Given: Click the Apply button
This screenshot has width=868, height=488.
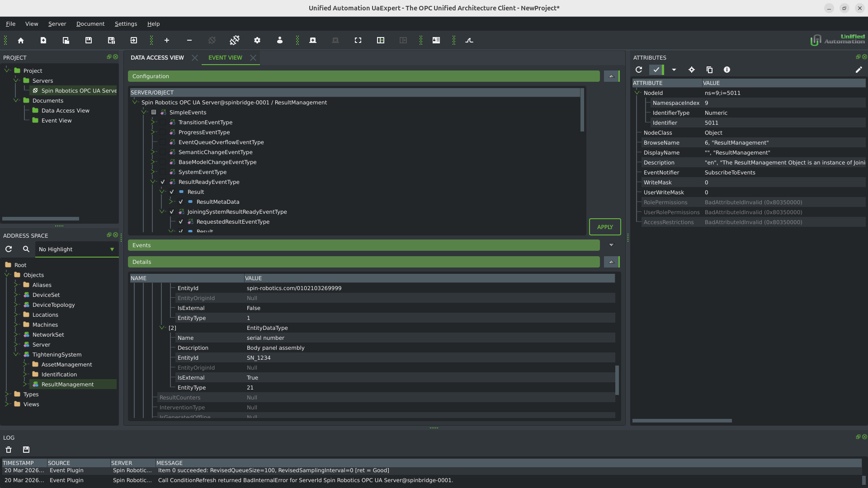Looking at the screenshot, I should click(x=605, y=227).
